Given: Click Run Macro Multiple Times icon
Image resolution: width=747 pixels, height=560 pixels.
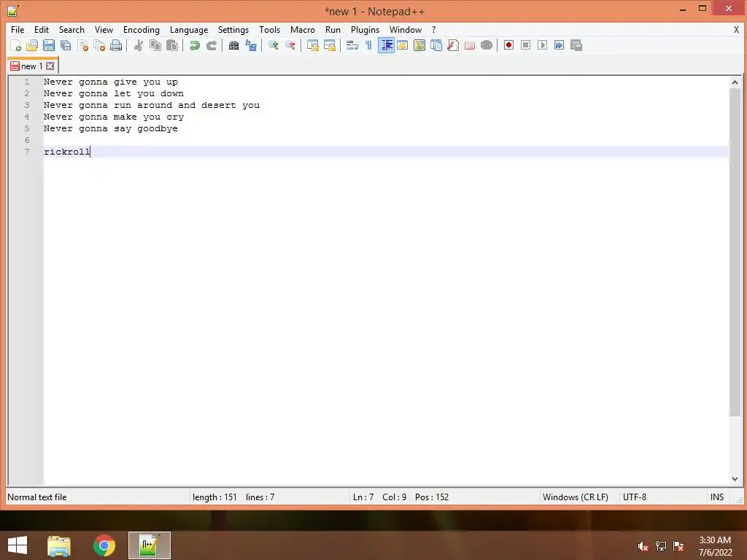Looking at the screenshot, I should 560,45.
